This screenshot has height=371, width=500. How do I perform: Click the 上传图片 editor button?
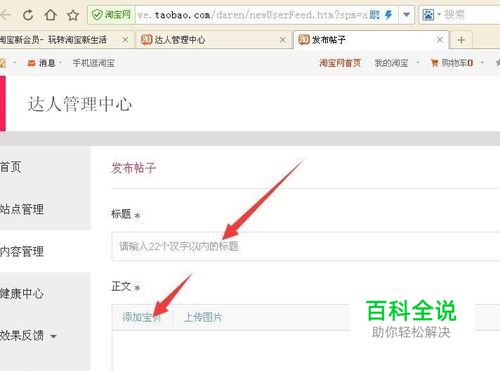[203, 317]
